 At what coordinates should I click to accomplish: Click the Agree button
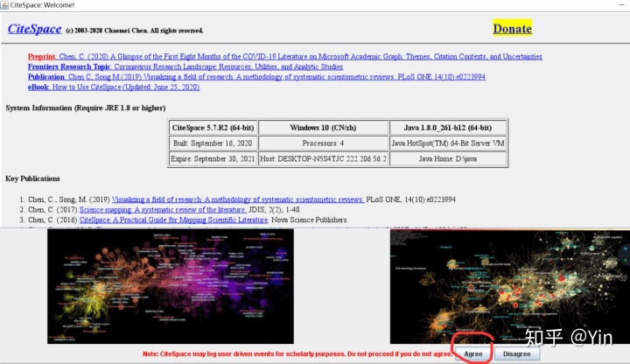[472, 354]
